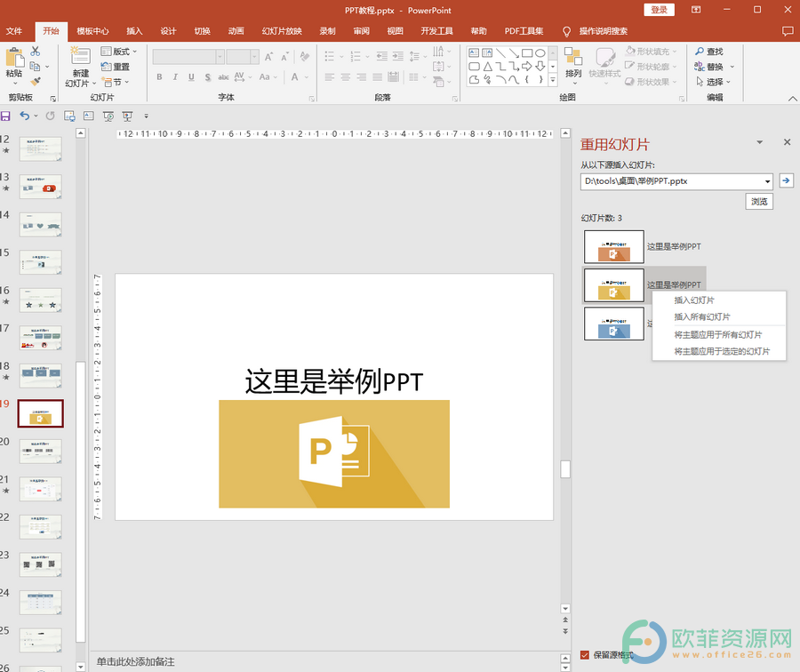800x672 pixels.
Task: Toggle the 保留源格式 checkbox
Action: click(585, 655)
